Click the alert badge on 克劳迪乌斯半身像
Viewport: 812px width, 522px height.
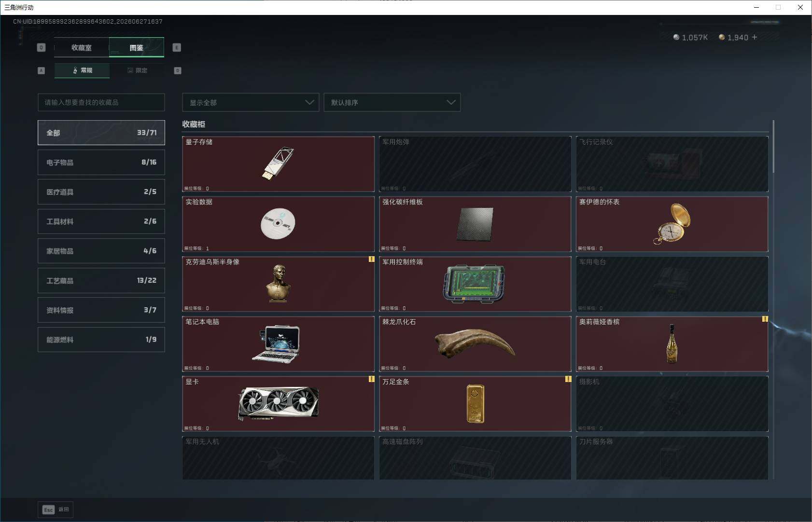[x=371, y=259]
